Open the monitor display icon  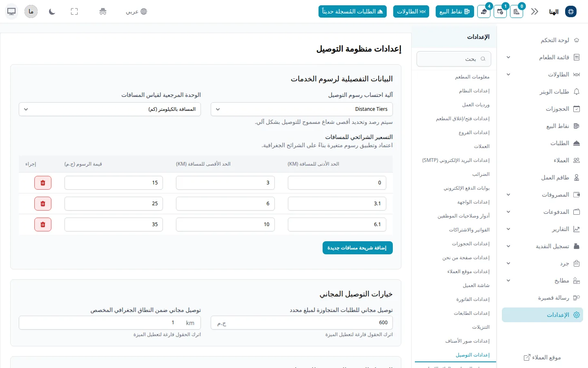(11, 11)
